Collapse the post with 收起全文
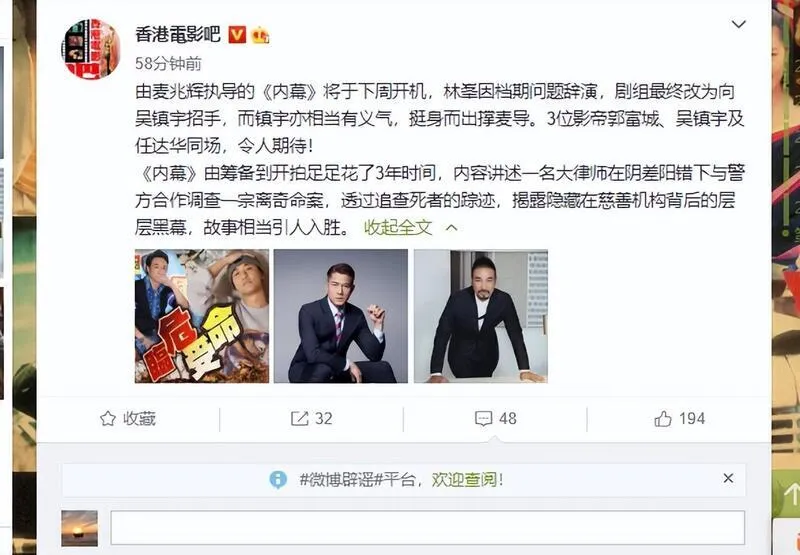The width and height of the screenshot is (800, 555). coord(398,228)
